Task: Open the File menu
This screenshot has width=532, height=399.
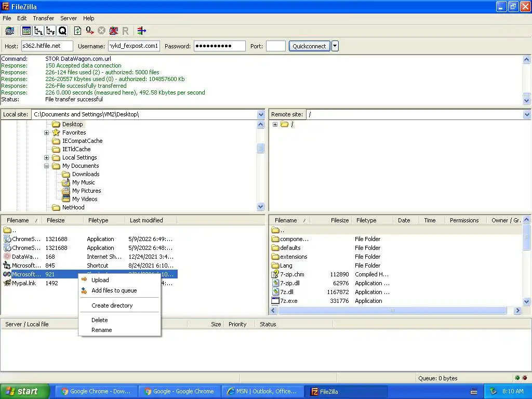Action: click(7, 18)
